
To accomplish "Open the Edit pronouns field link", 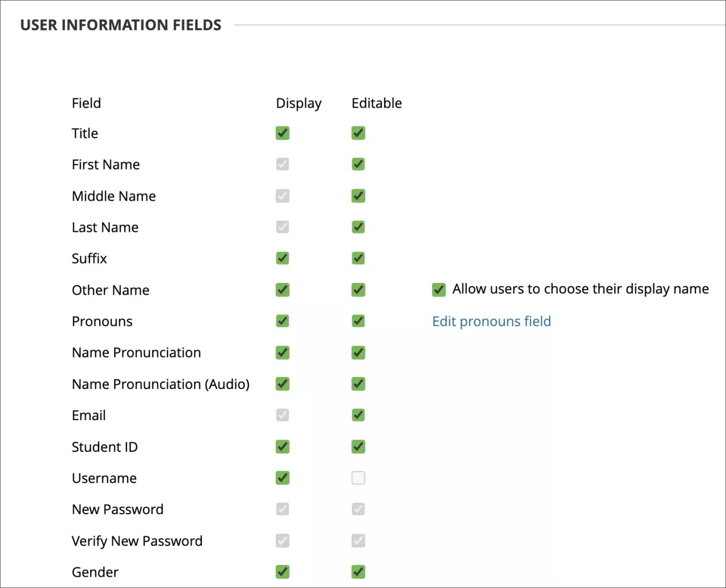I will click(491, 321).
